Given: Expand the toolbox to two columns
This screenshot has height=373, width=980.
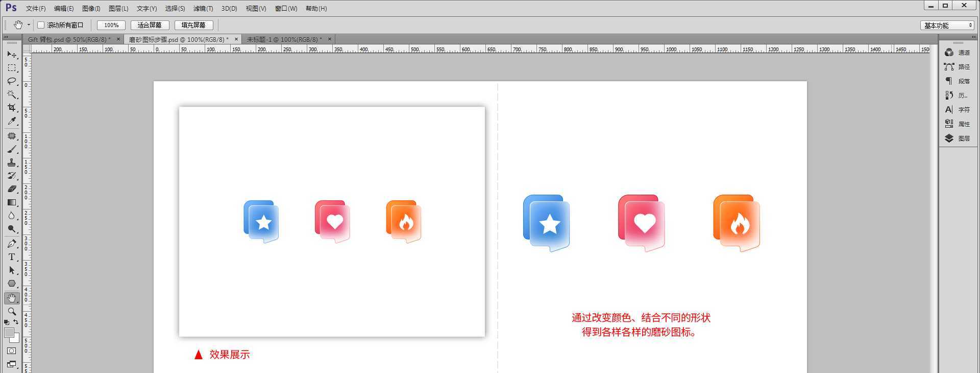Looking at the screenshot, I should point(6,37).
